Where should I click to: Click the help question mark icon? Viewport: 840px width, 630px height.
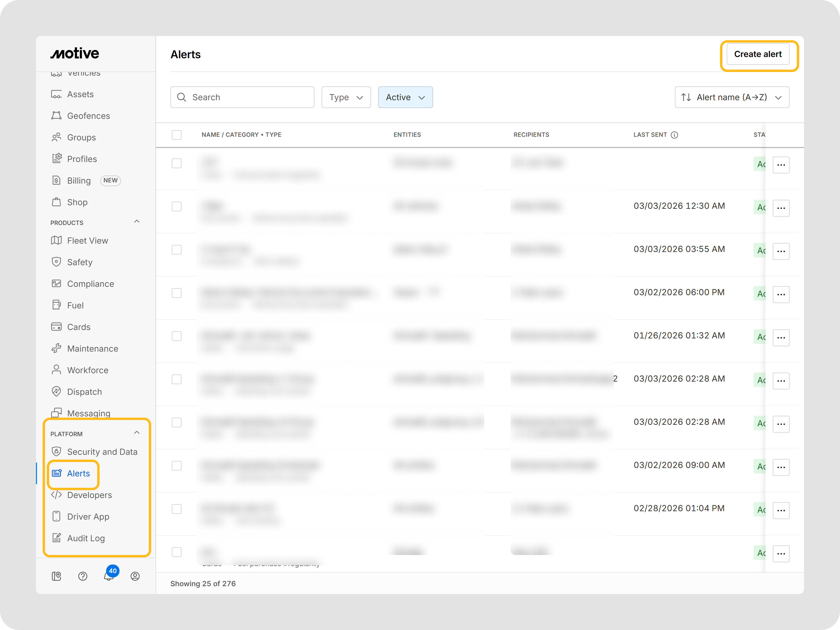(x=82, y=576)
